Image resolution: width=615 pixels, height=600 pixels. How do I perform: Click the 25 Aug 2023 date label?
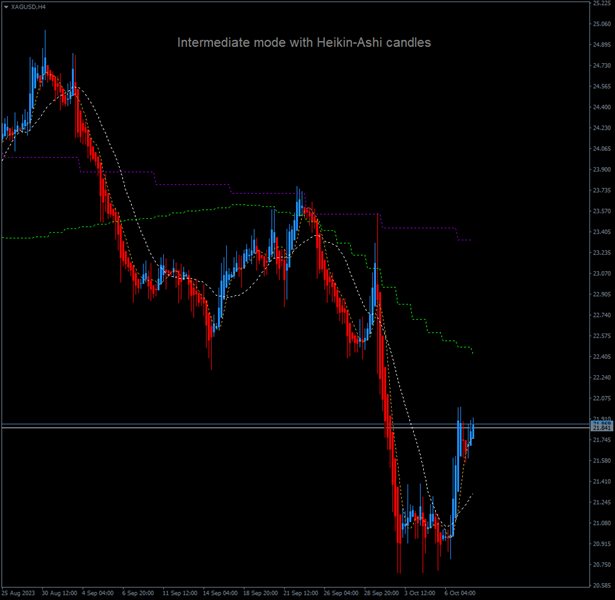[18, 593]
